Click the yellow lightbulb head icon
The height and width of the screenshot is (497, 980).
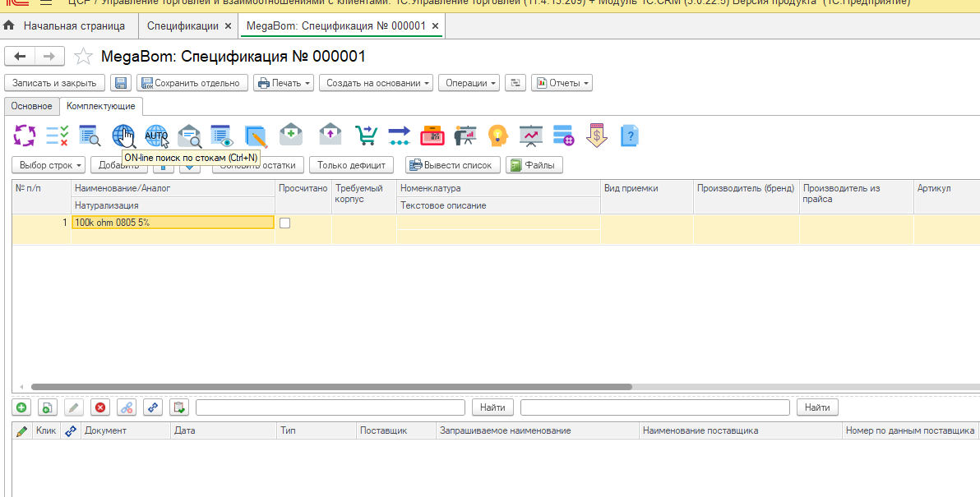coord(497,135)
